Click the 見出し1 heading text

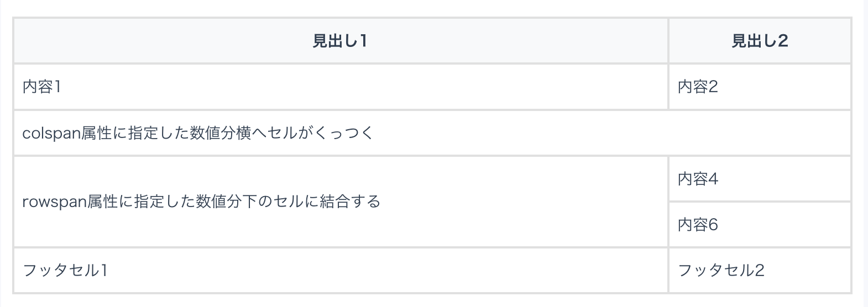tap(339, 41)
